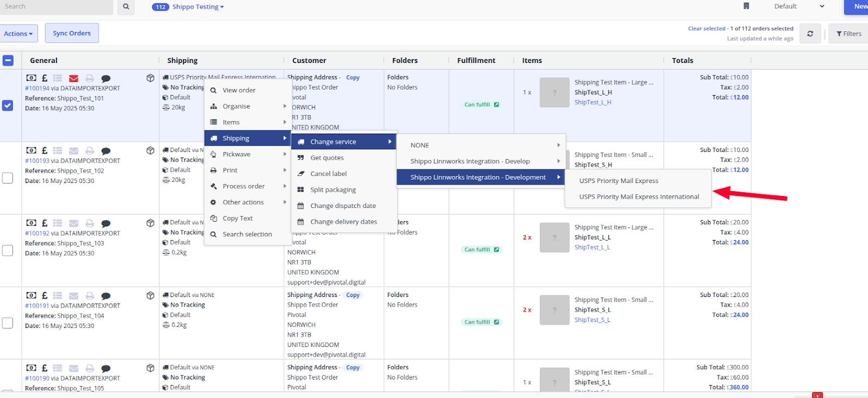868x398 pixels.
Task: Select Change delivery dates menu item
Action: pos(344,222)
